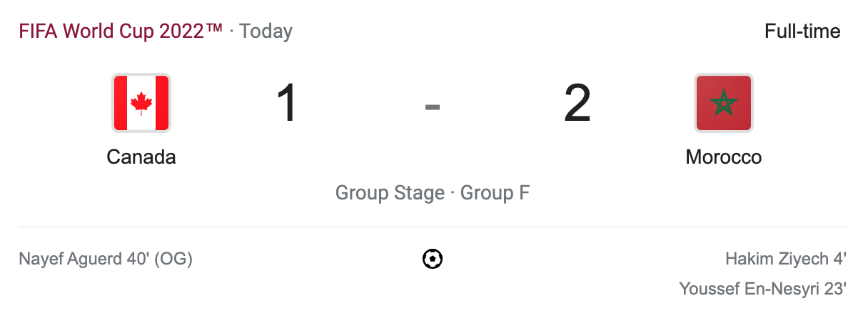This screenshot has height=316, width=868.
Task: Click the Full-time match status
Action: pos(802,31)
